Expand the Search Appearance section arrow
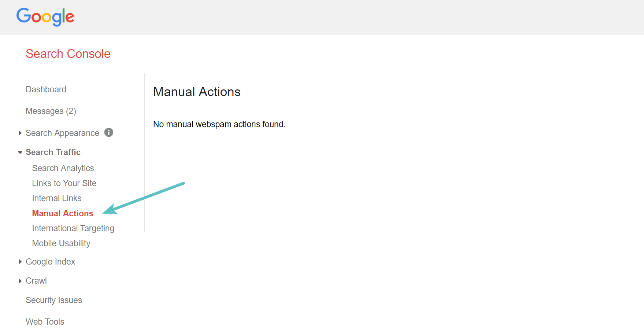Screen dimensions: 644x332 click(20, 133)
